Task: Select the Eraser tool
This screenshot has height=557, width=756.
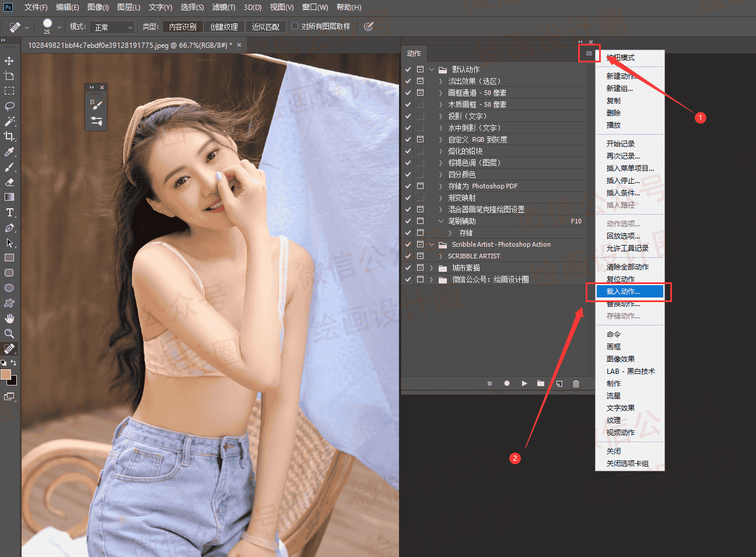Action: pos(9,182)
